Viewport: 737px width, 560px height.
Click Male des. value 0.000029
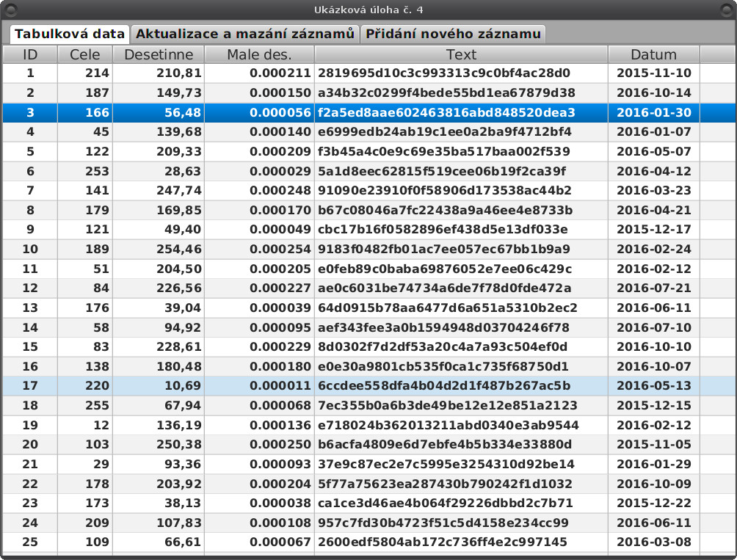point(259,171)
